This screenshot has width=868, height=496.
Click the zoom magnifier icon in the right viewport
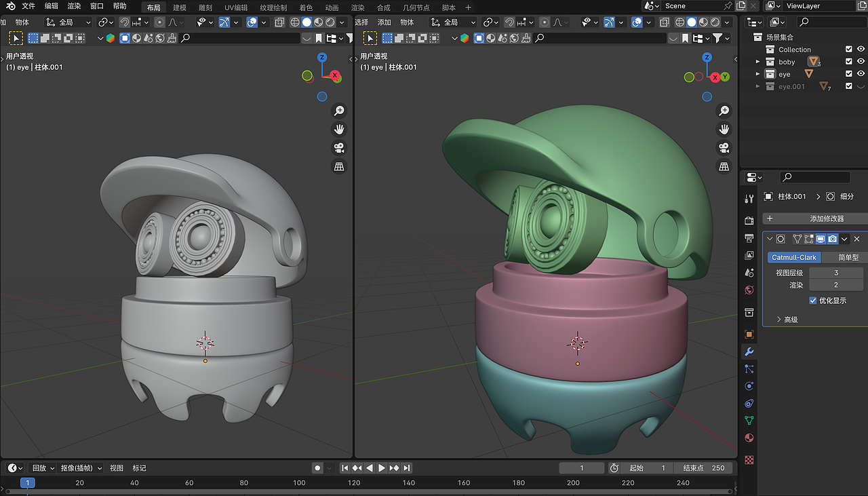pos(724,111)
